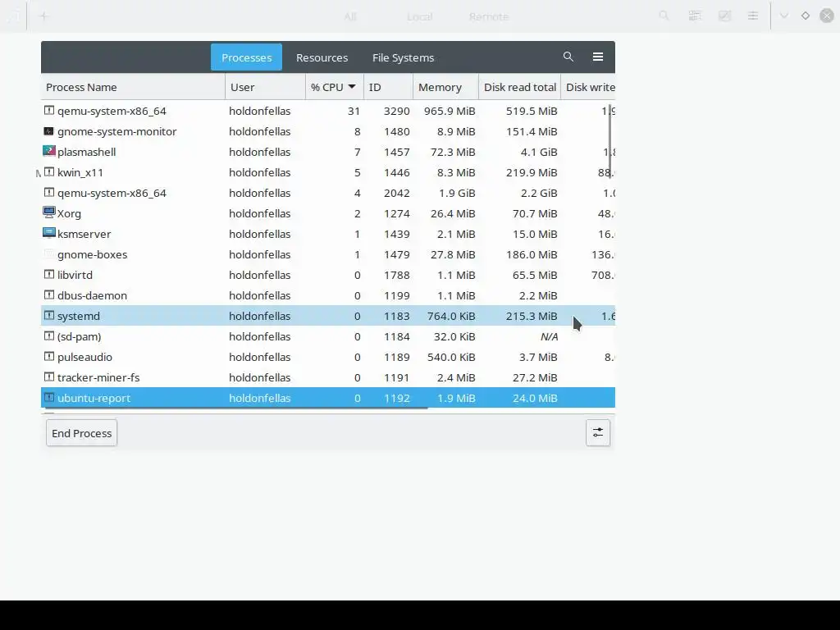Click icon beside pulseaudio process
This screenshot has width=840, height=630.
pos(48,356)
